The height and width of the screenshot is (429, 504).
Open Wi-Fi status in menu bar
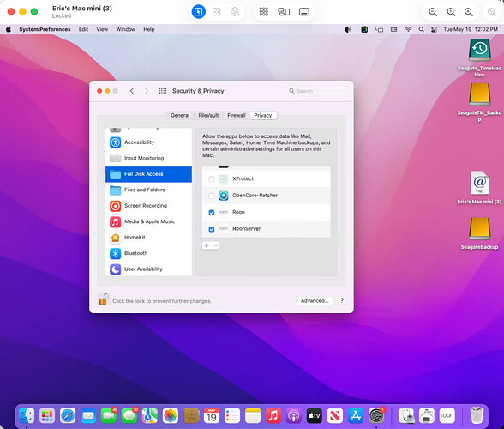click(408, 29)
